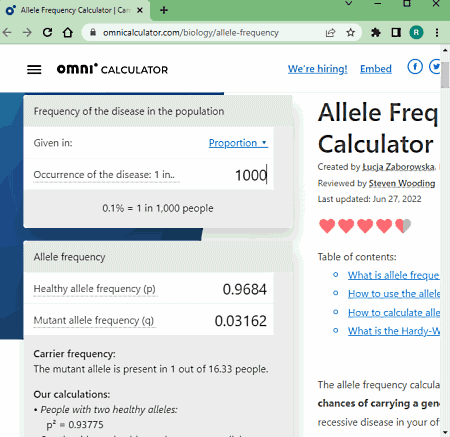Click the occurrence of disease input field
This screenshot has width=450, height=437.
(x=149, y=175)
